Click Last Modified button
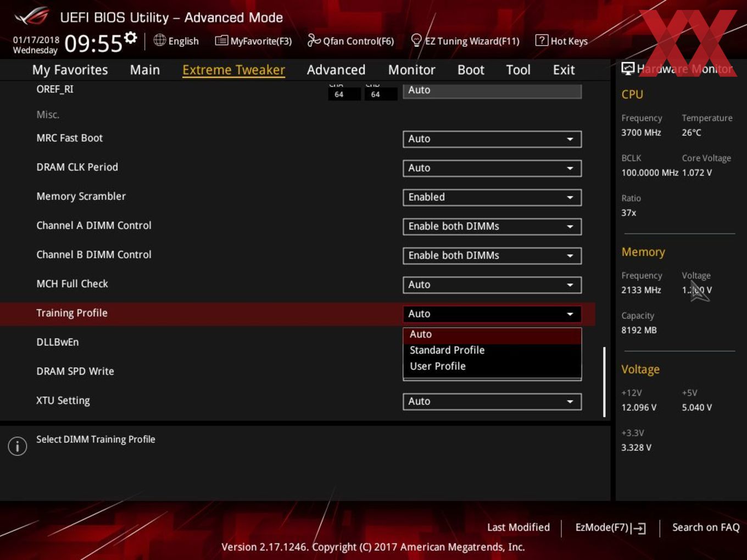Image resolution: width=747 pixels, height=560 pixels. (518, 528)
